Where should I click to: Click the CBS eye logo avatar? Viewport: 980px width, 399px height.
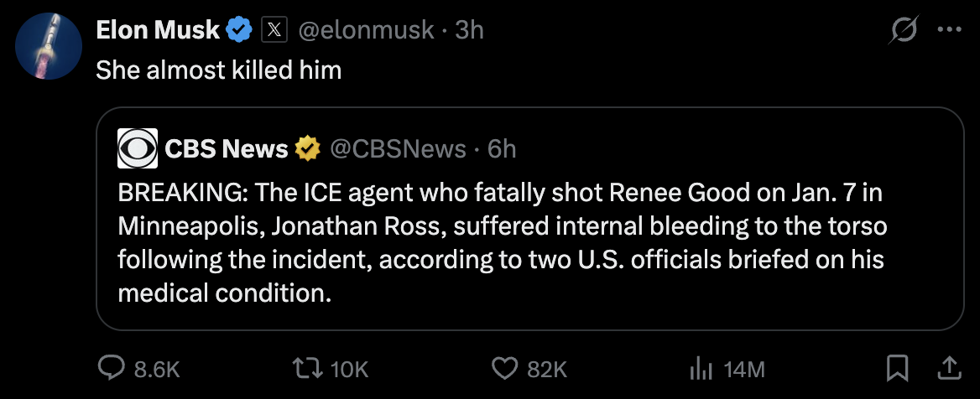(138, 148)
